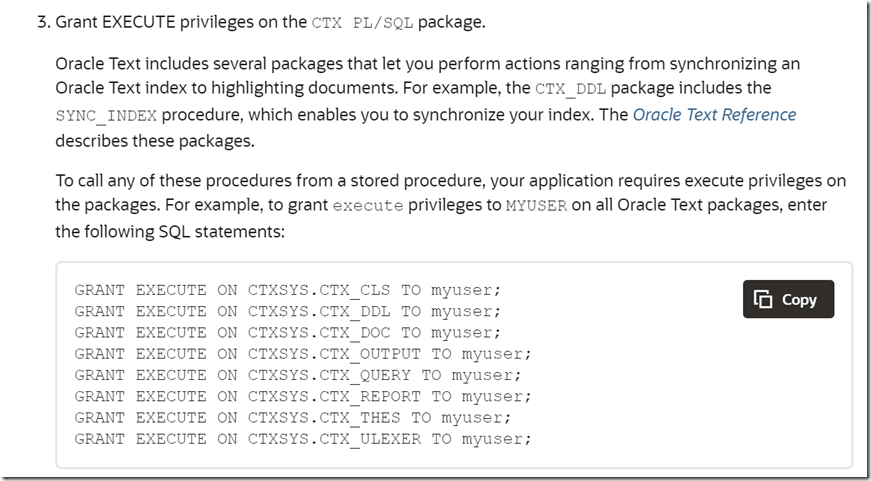
Task: Click the step 3 list number
Action: (43, 22)
